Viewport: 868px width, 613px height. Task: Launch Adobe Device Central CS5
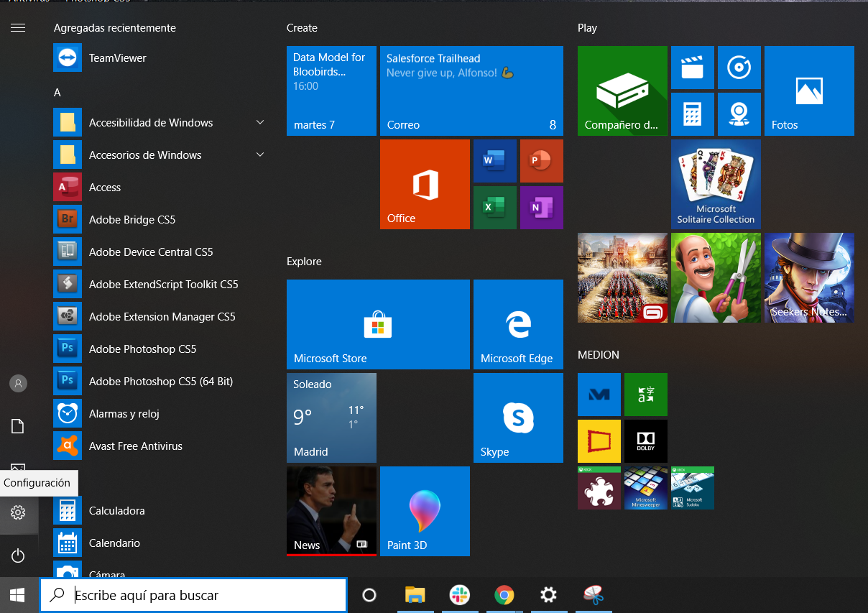(160, 252)
